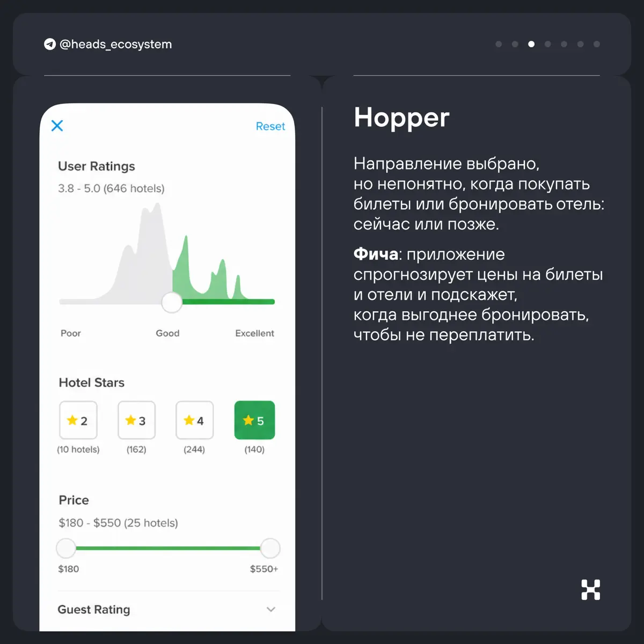Image resolution: width=644 pixels, height=644 pixels.
Task: Select the active third carousel dot
Action: 531,44
